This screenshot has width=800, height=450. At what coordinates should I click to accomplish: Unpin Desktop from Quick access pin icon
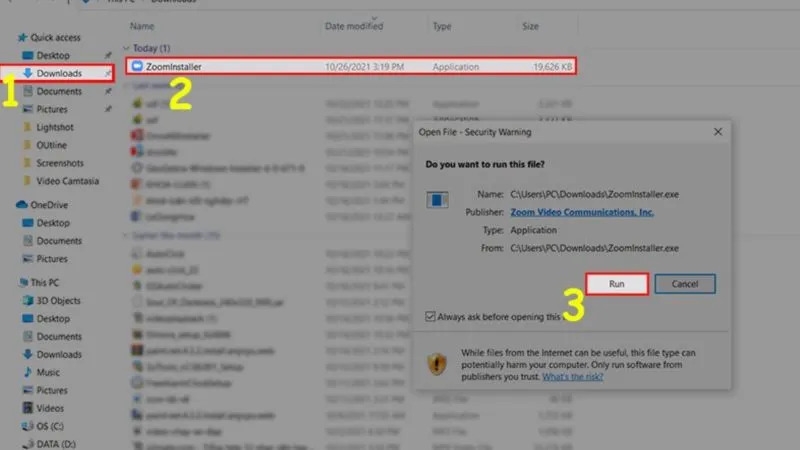click(108, 55)
